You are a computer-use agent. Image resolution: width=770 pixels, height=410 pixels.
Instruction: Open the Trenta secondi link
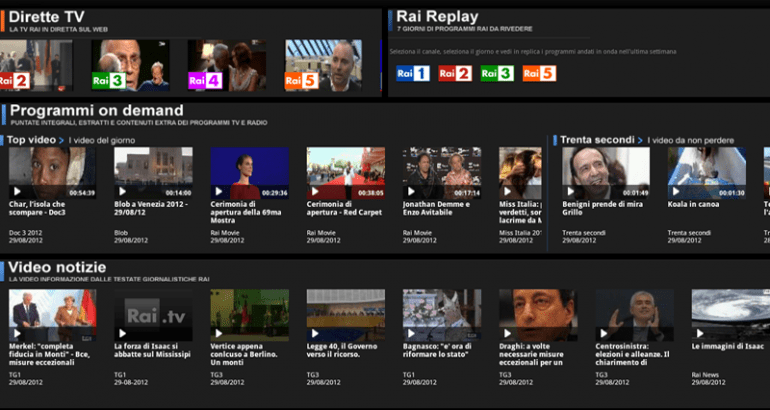click(x=597, y=140)
